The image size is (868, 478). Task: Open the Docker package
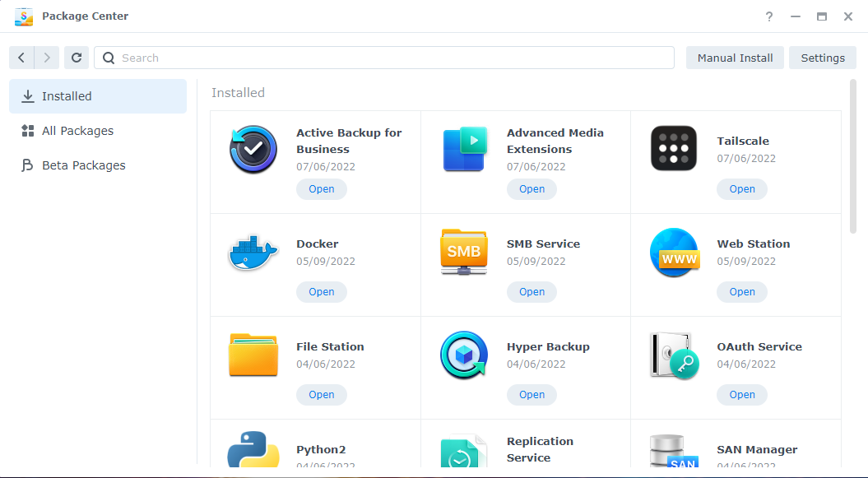(x=321, y=291)
